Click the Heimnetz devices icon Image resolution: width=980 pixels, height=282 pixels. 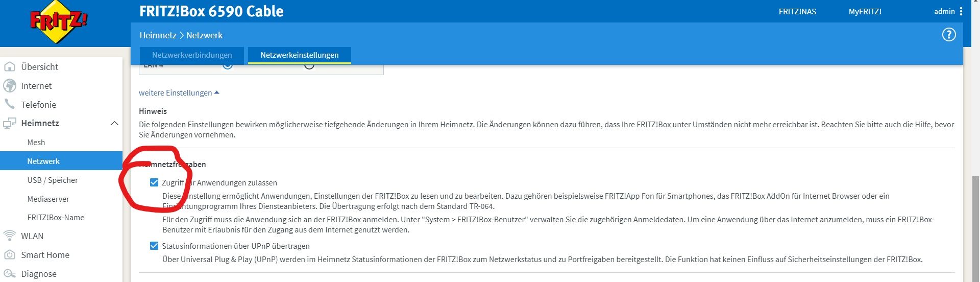10,123
